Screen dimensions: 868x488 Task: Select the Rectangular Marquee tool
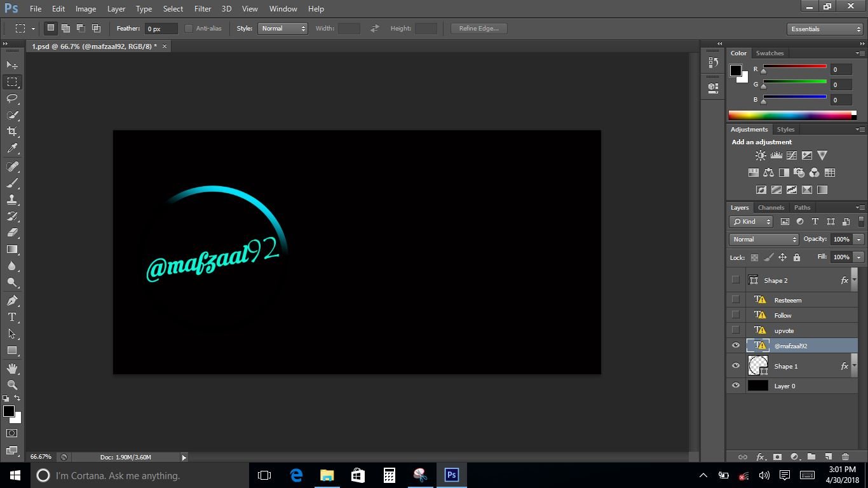coord(12,82)
